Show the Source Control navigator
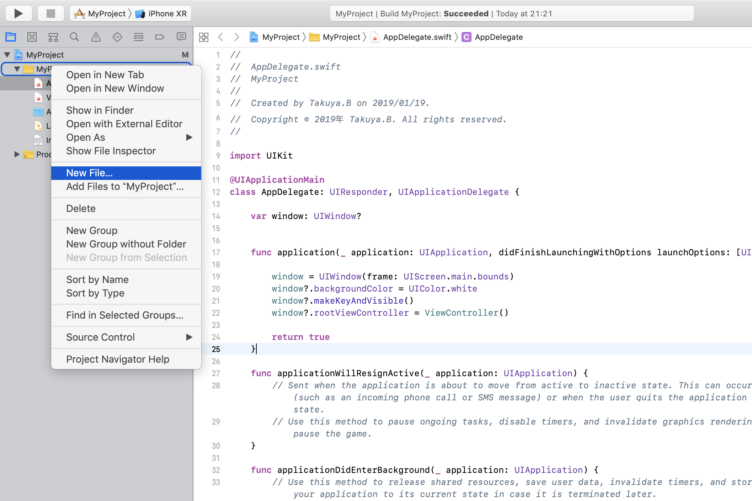The image size is (752, 501). (32, 37)
